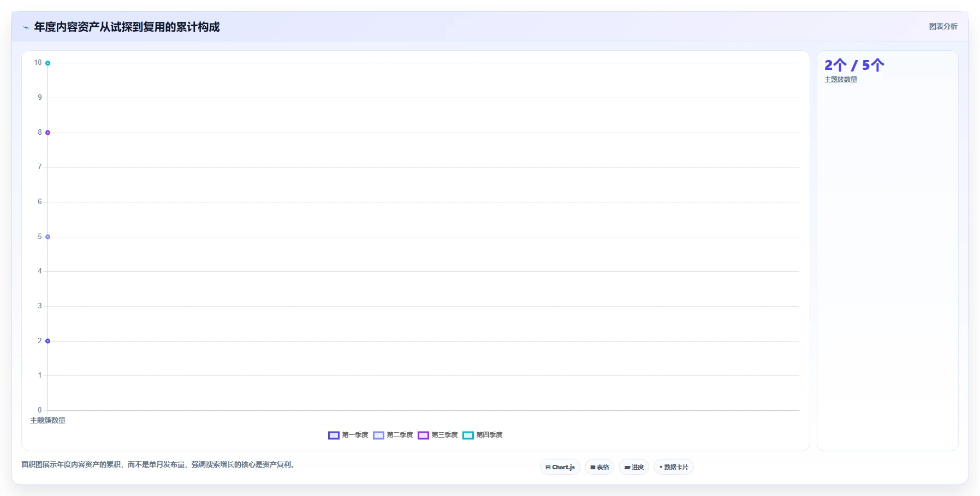Click the y-axis tick label 7
Viewport: 980px width, 496px height.
tap(39, 167)
